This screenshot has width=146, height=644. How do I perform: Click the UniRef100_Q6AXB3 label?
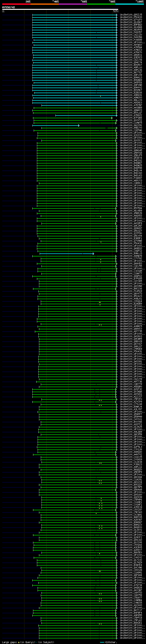click(x=131, y=263)
